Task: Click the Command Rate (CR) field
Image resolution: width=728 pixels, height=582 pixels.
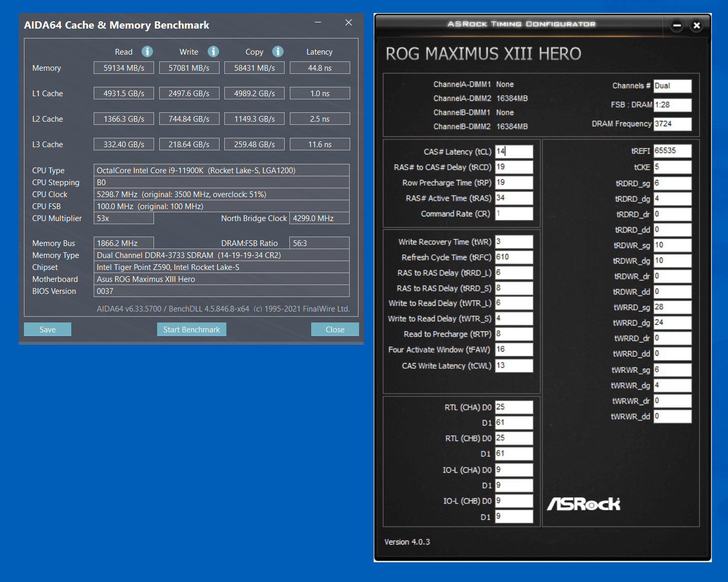Action: coord(514,214)
